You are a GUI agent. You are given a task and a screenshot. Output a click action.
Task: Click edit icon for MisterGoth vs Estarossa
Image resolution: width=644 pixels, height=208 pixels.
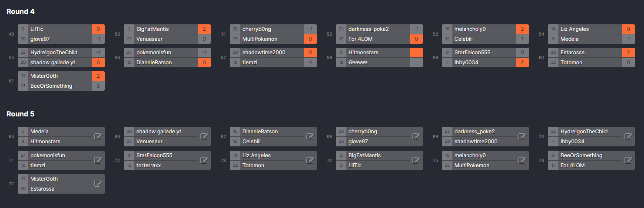pos(98,184)
